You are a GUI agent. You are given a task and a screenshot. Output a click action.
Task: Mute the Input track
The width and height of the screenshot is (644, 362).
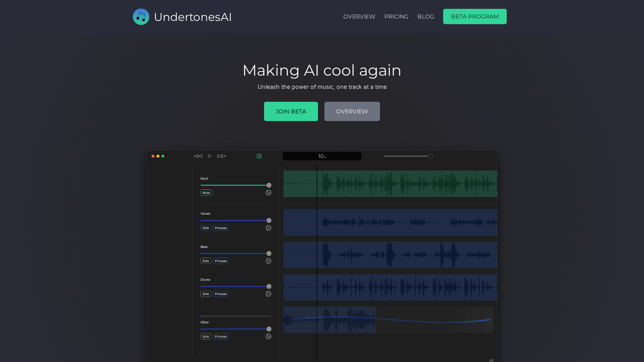[206, 193]
